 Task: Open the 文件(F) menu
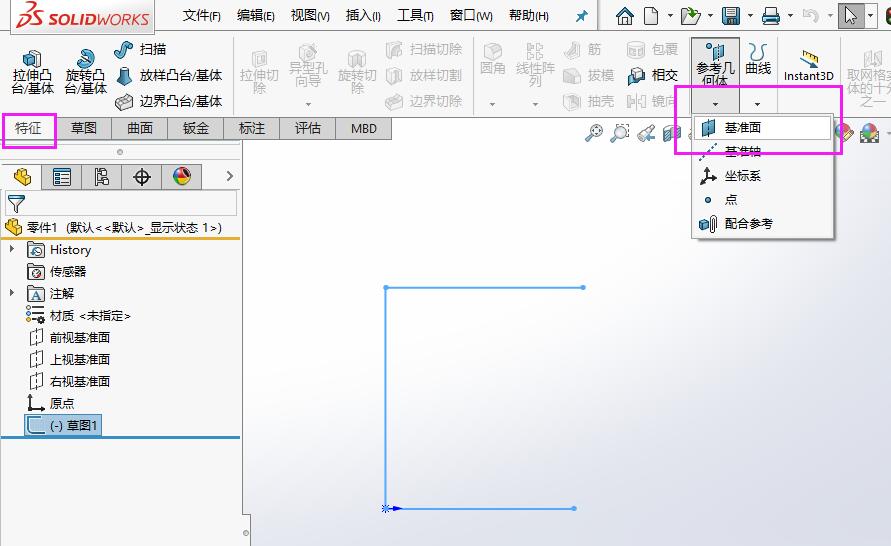(202, 16)
